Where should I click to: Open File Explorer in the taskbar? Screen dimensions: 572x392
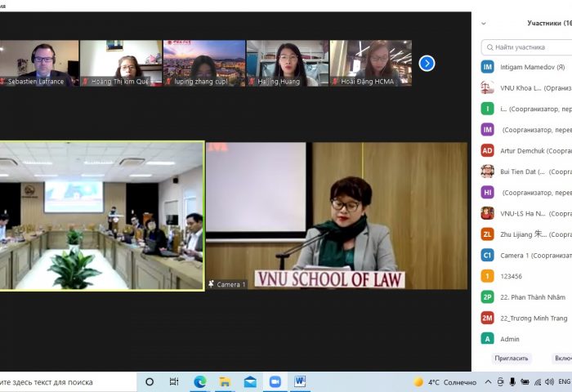225,381
